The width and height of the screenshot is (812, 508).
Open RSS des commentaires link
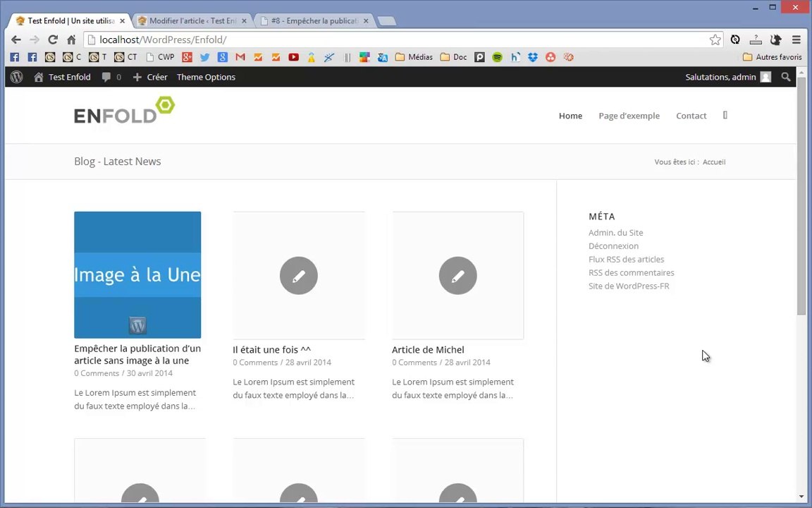tap(632, 272)
